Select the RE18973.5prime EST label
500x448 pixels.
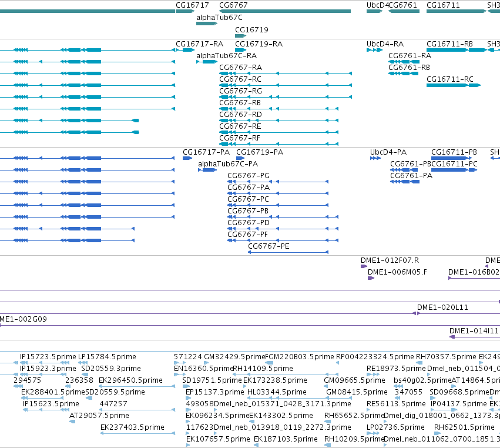(396, 369)
